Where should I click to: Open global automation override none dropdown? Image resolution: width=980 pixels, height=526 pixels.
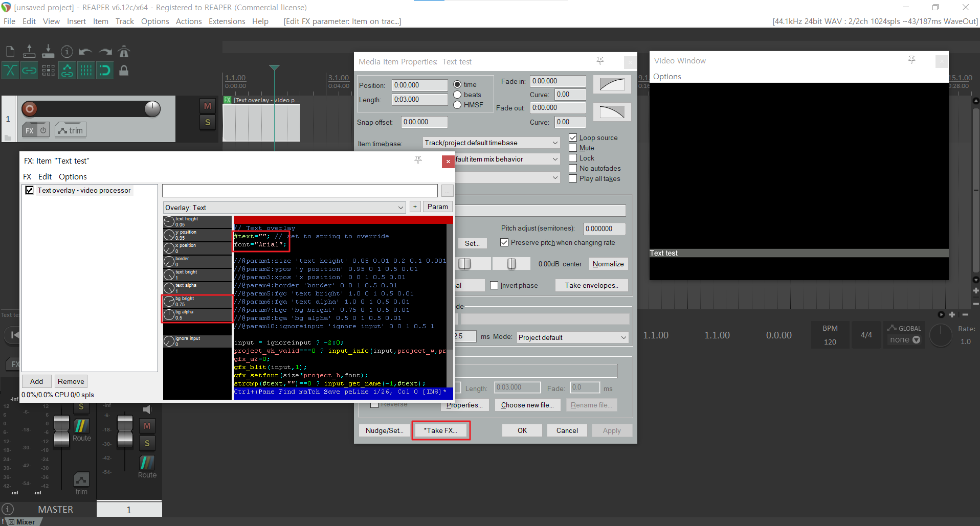[904, 340]
